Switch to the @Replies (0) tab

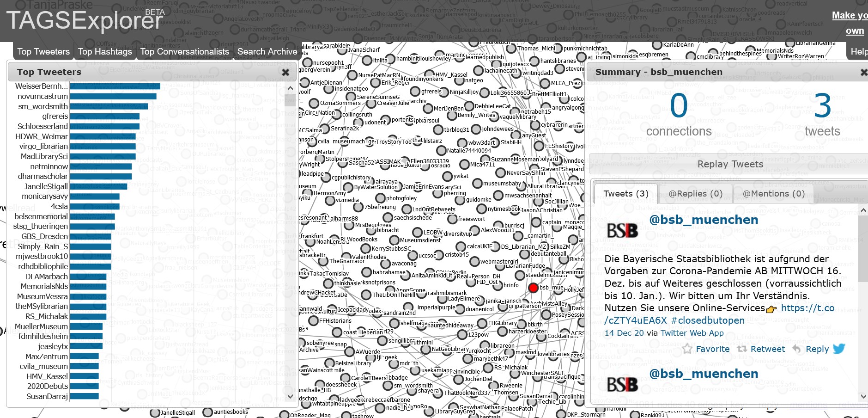click(696, 193)
